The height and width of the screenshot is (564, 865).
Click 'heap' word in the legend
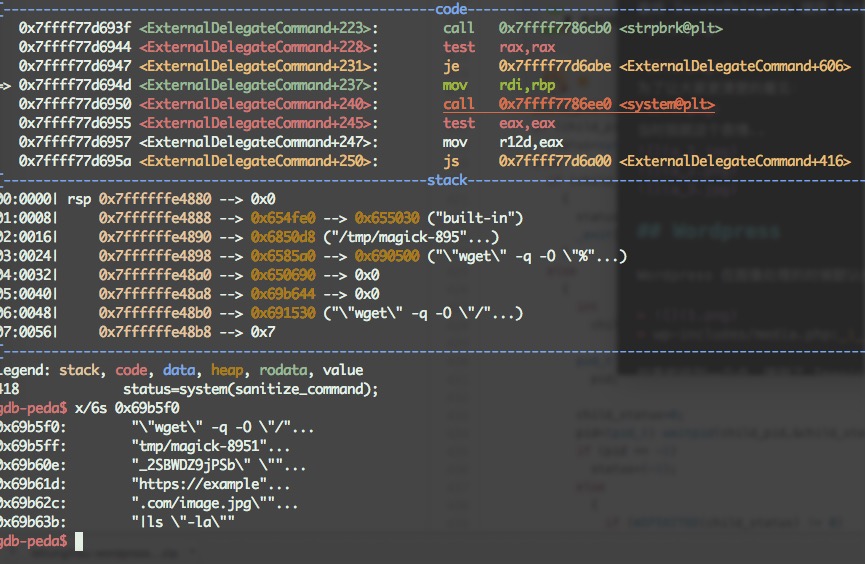227,370
